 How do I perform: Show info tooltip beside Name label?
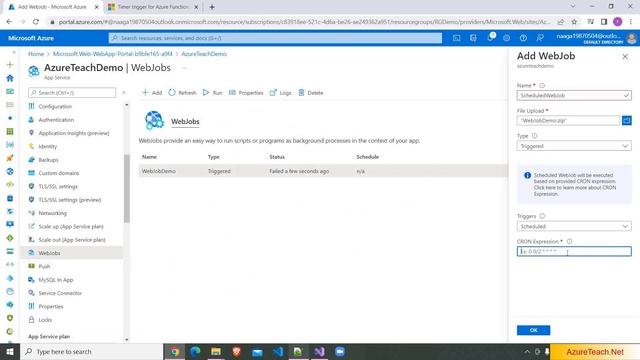tap(542, 86)
